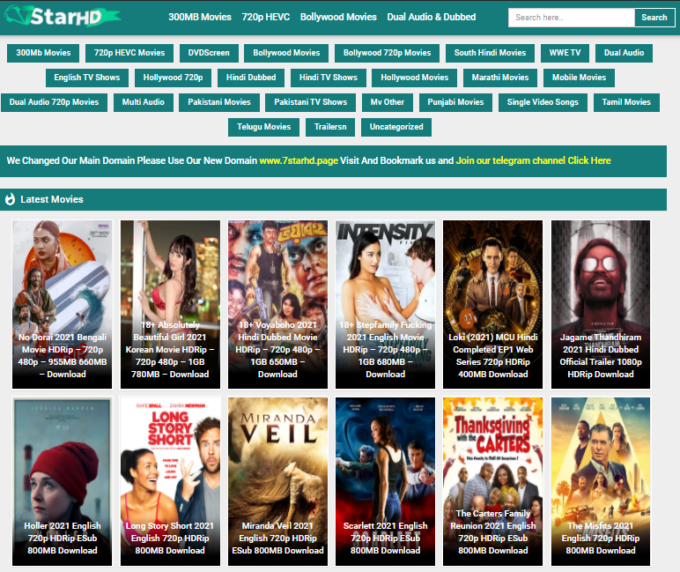Open the DVDScreen category

click(209, 53)
